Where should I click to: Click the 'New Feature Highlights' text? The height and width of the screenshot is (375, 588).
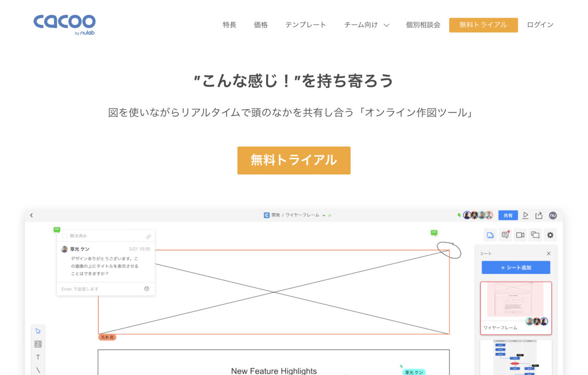coord(274,371)
